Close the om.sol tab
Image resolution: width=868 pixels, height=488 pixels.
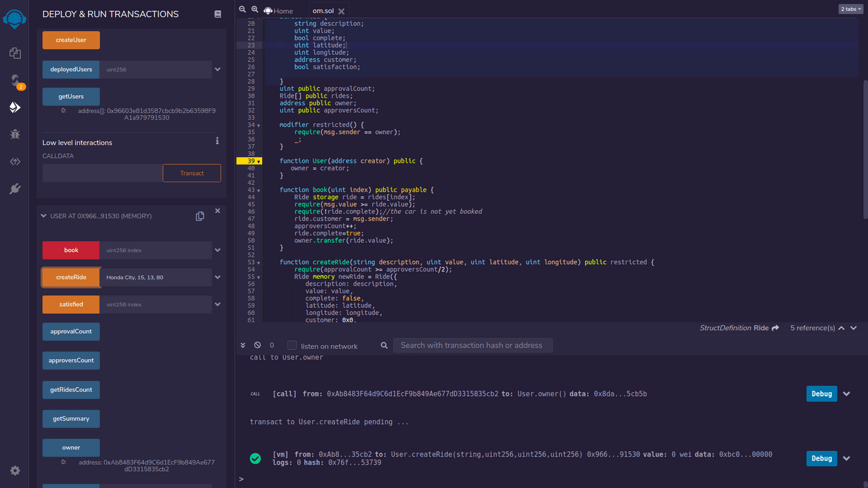pos(341,11)
